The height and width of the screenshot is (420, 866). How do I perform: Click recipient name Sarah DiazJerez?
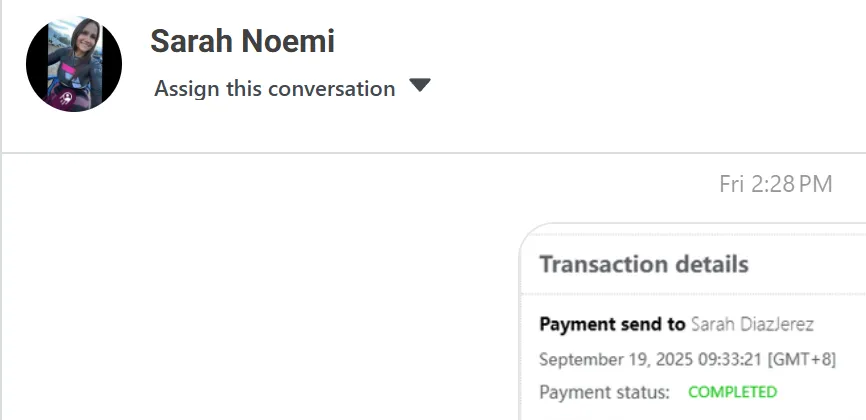pos(752,324)
